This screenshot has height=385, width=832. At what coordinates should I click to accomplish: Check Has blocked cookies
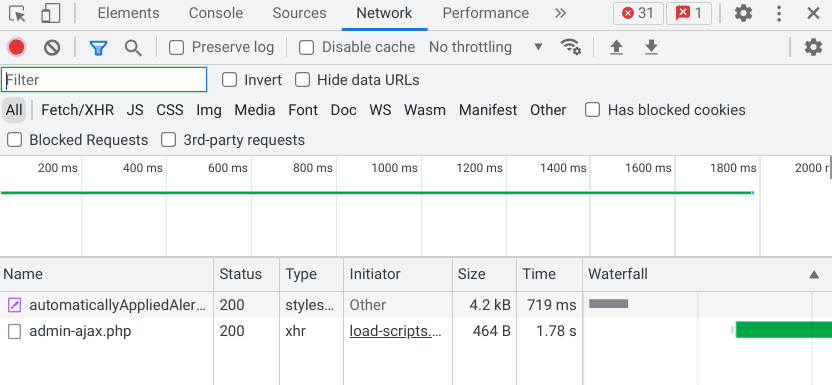592,110
